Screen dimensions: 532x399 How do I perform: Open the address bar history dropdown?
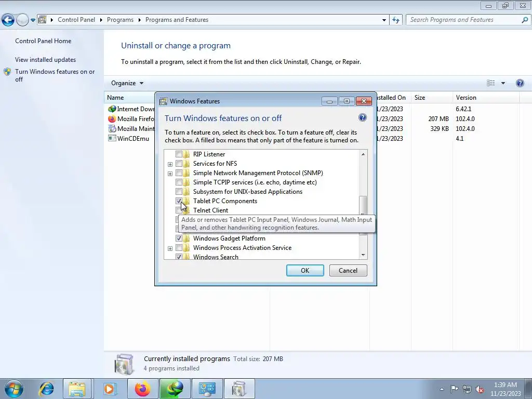(384, 20)
